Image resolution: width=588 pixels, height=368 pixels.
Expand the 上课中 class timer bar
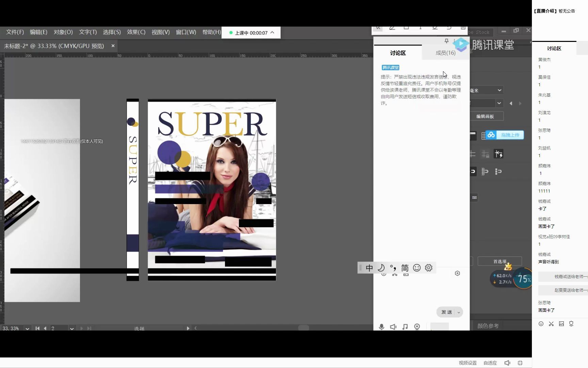[x=272, y=33]
